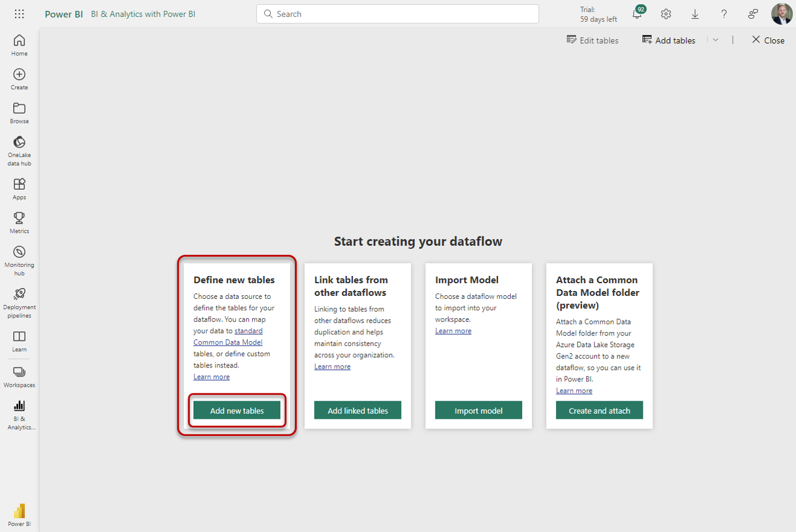
Task: Open Monitoring hub
Action: (x=19, y=260)
